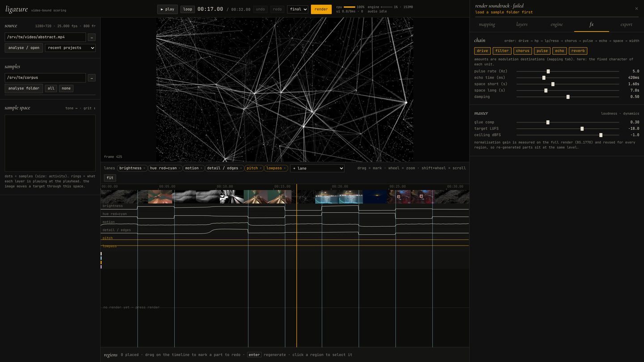Select the fx tab

(592, 25)
